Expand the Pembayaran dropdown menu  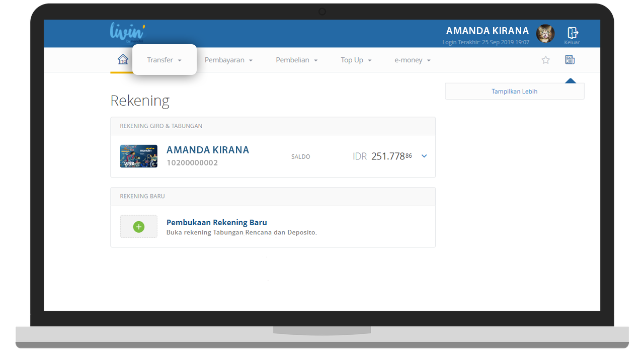pyautogui.click(x=228, y=60)
